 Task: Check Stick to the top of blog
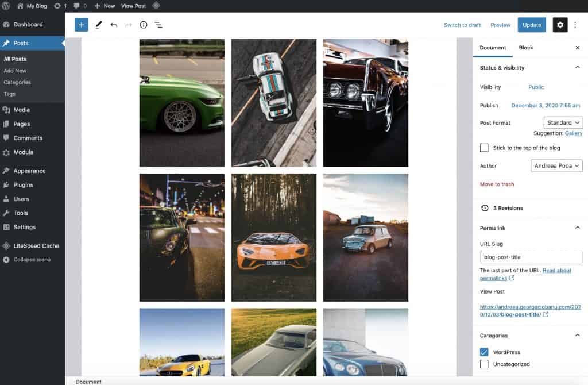[x=484, y=148]
